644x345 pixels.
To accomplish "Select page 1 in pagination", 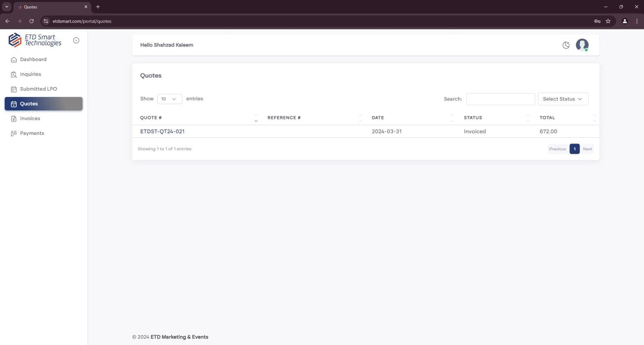I will point(574,149).
